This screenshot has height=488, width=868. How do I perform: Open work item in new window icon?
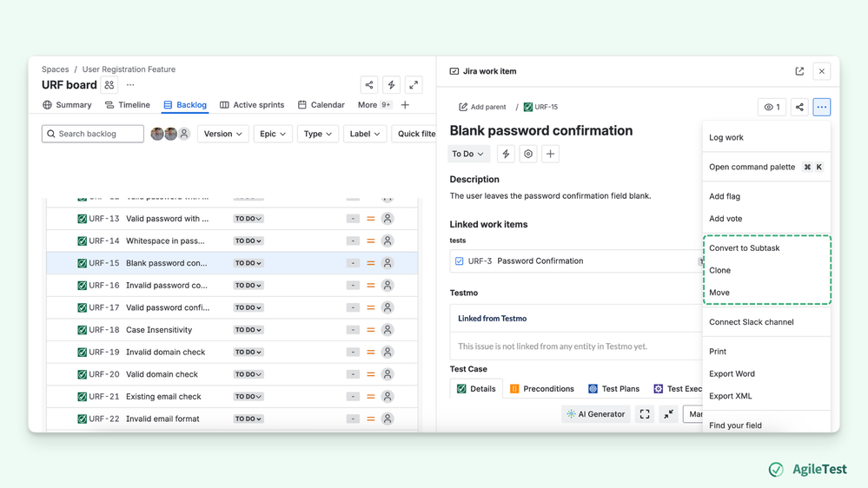tap(799, 71)
